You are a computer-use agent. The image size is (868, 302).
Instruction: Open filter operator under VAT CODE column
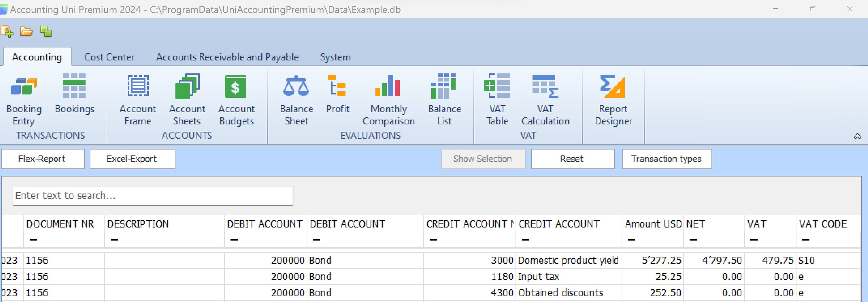pyautogui.click(x=806, y=240)
